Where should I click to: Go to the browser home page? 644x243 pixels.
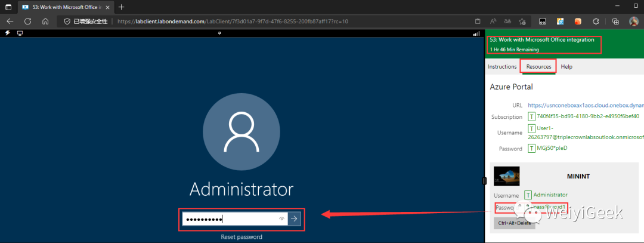pos(45,21)
